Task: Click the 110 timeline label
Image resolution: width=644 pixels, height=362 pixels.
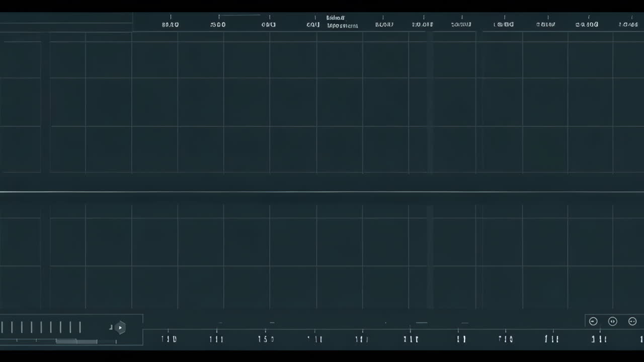Action: (x=169, y=339)
